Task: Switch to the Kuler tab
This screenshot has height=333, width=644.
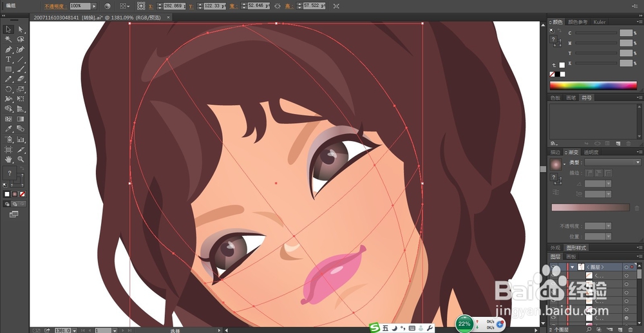Action: point(600,22)
